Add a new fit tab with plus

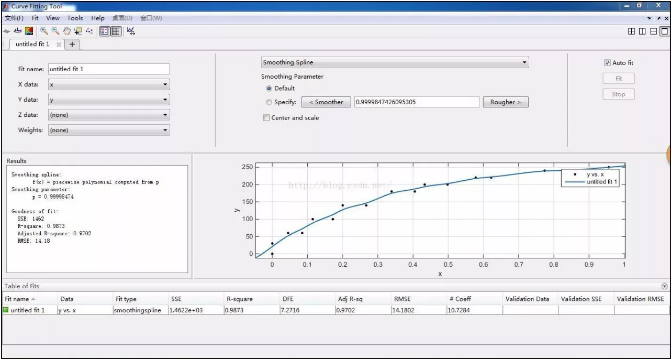pyautogui.click(x=72, y=44)
